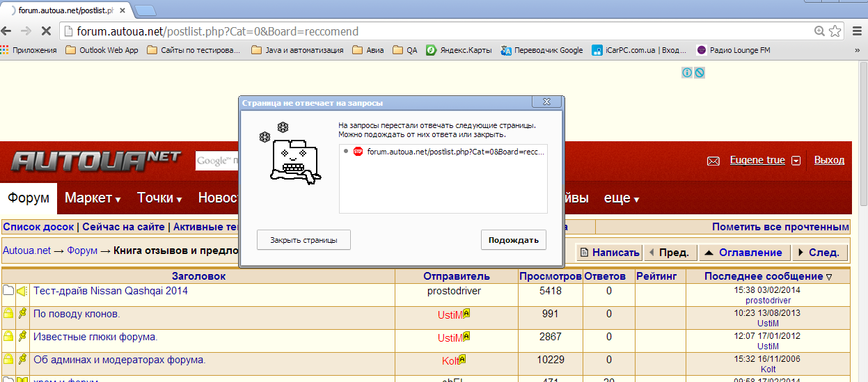Click the browser back arrow
The height and width of the screenshot is (382, 868).
(x=8, y=31)
